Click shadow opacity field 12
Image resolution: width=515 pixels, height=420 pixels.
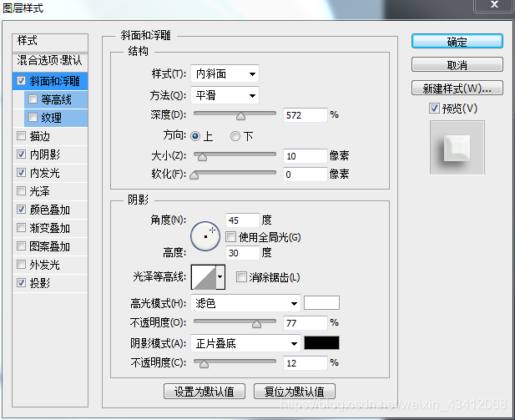pos(305,363)
